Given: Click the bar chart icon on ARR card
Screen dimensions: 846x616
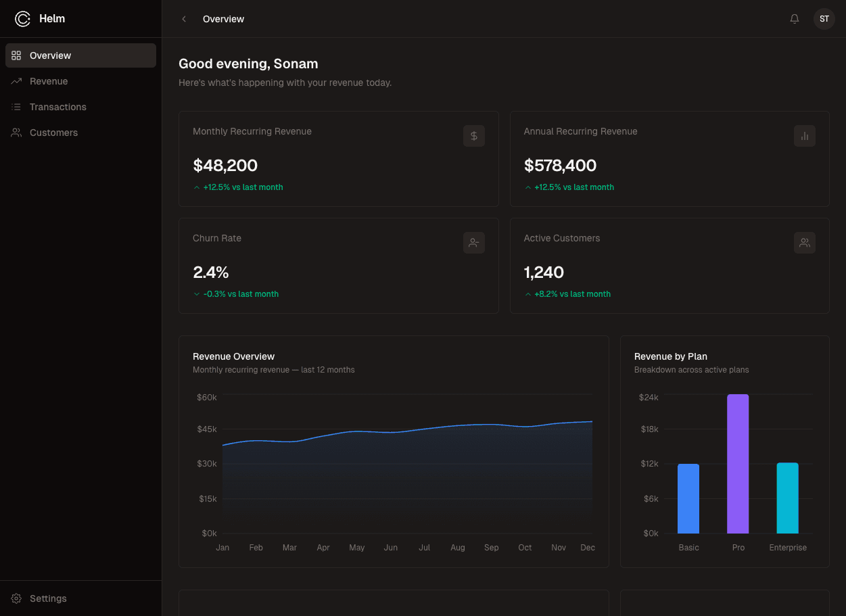Looking at the screenshot, I should 804,136.
